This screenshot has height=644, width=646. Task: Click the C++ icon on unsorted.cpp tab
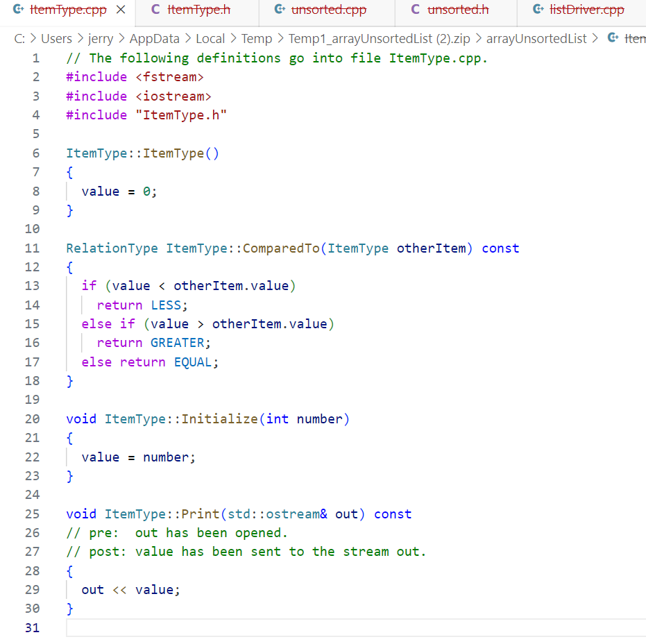pyautogui.click(x=279, y=10)
